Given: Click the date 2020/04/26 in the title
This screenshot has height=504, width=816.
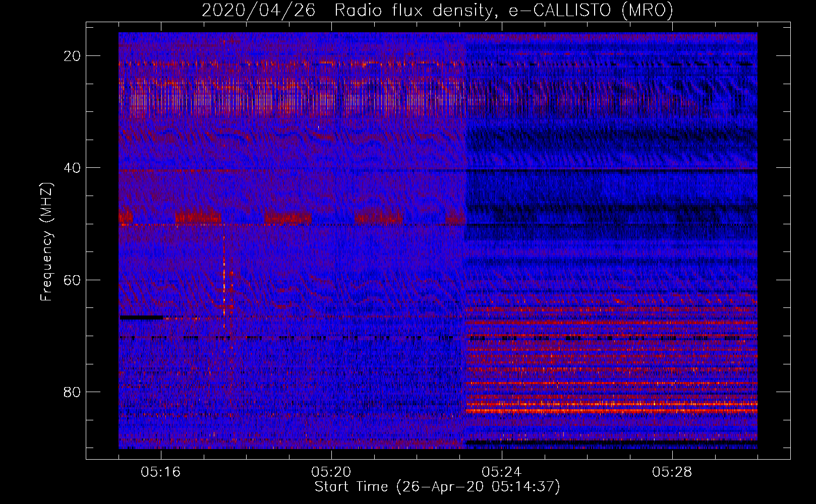Looking at the screenshot, I should tap(259, 10).
